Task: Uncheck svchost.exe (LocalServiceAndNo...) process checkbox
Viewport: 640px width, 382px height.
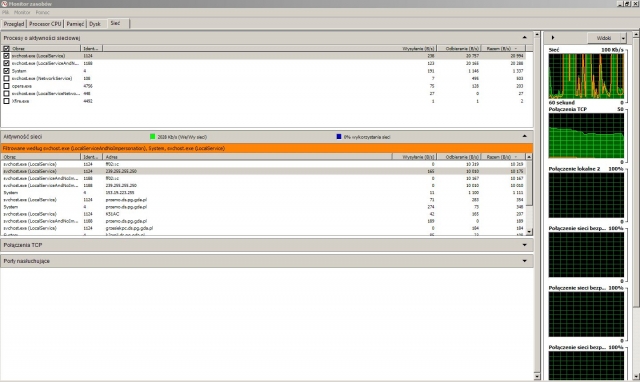Action: 6,63
